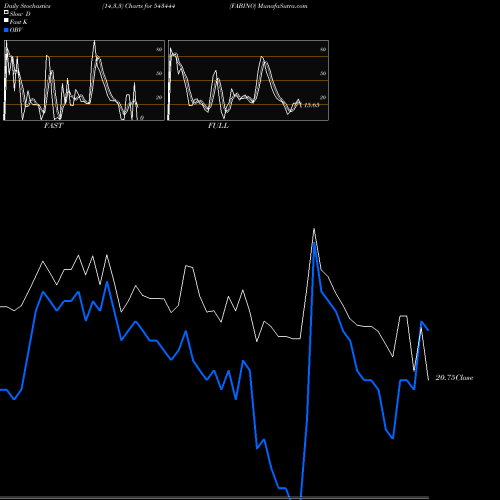Click the blue OBV legend swatch
This screenshot has height=500, width=500.
click(6, 30)
